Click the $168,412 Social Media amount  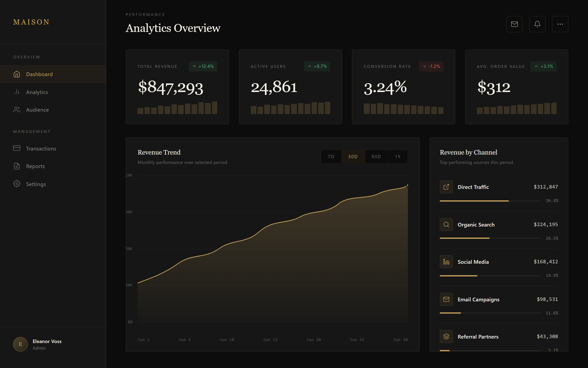546,261
